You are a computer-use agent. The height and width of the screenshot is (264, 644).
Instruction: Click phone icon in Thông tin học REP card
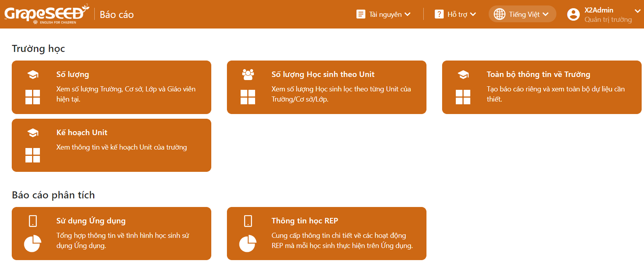[x=248, y=221]
